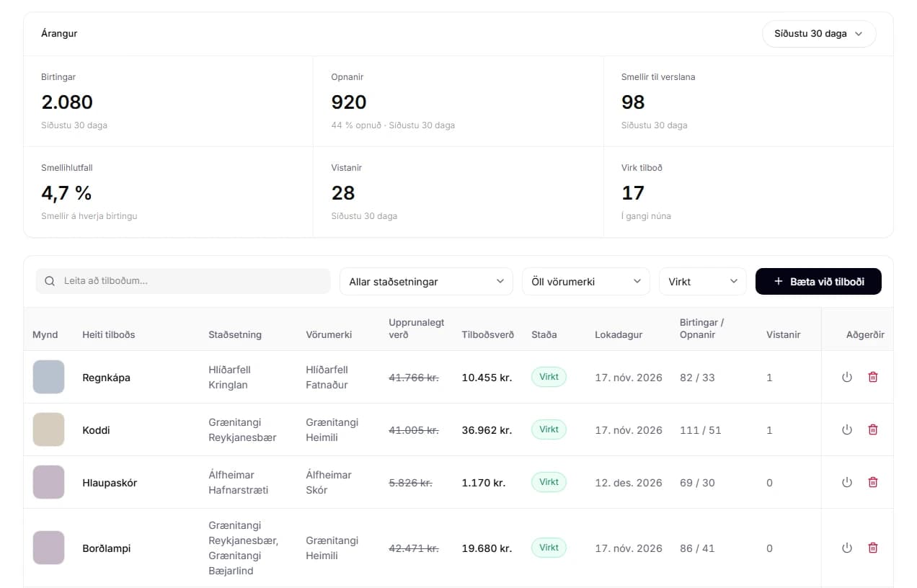The width and height of the screenshot is (917, 588).
Task: Click the Tilboðsverð column header
Action: (488, 334)
